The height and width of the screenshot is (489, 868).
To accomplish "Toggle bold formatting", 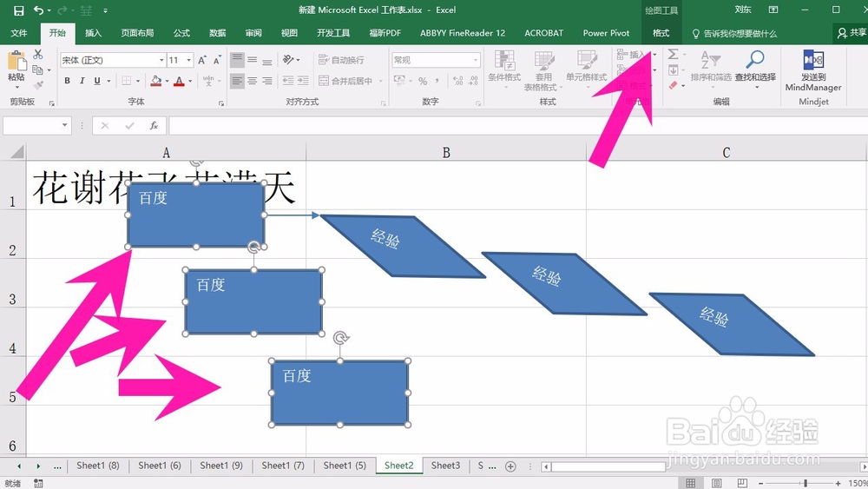I will [x=67, y=81].
